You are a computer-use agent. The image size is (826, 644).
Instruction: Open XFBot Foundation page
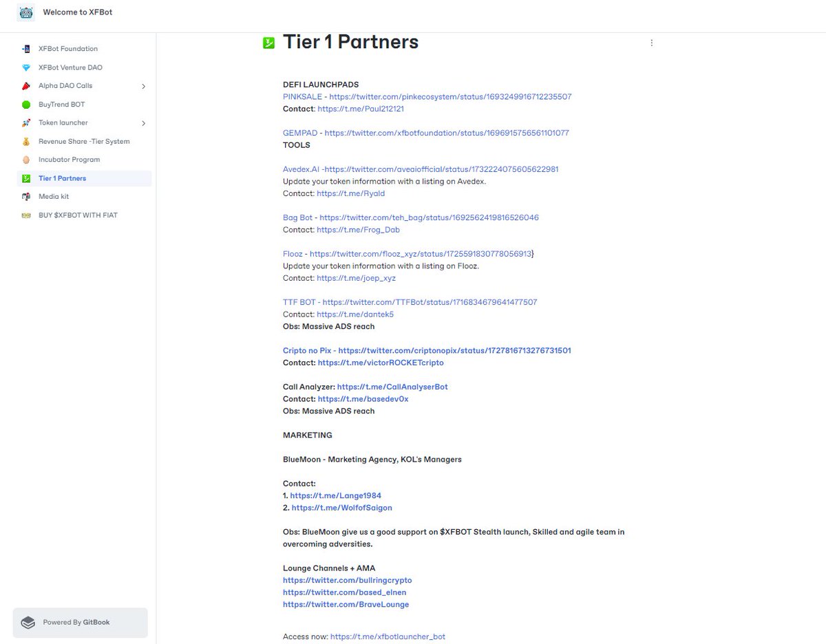point(68,49)
